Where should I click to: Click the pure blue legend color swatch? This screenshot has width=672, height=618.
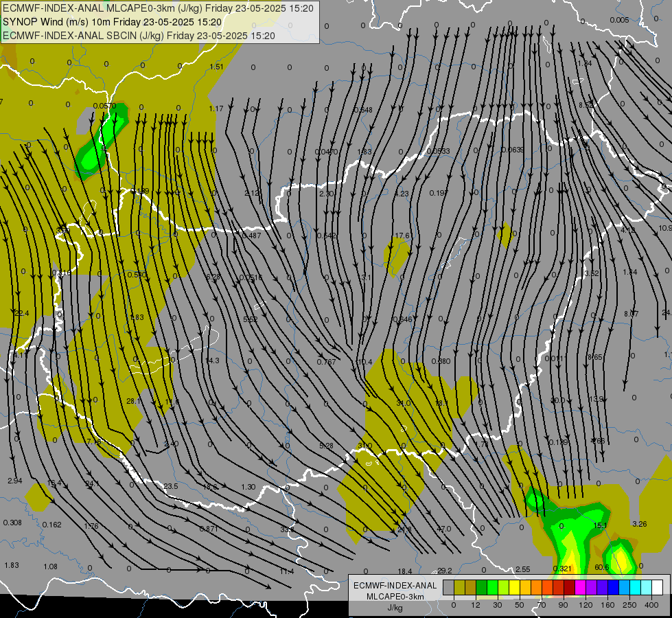click(613, 587)
